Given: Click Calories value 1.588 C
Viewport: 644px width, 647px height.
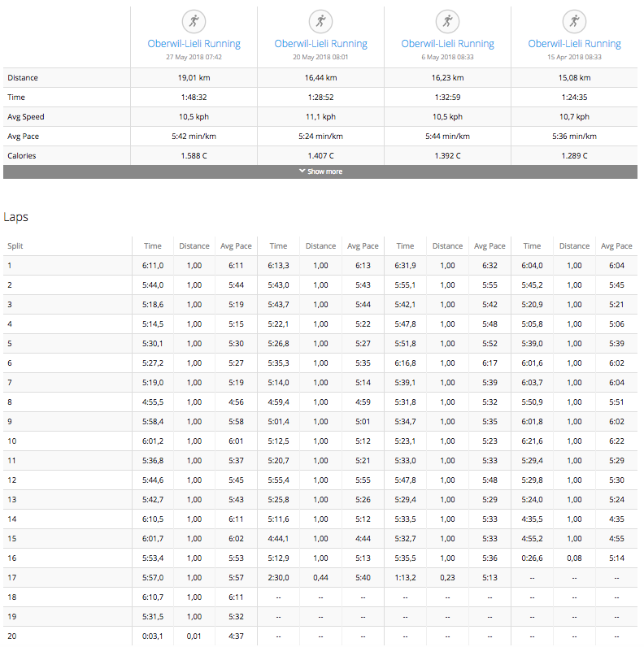Looking at the screenshot, I should click(194, 155).
